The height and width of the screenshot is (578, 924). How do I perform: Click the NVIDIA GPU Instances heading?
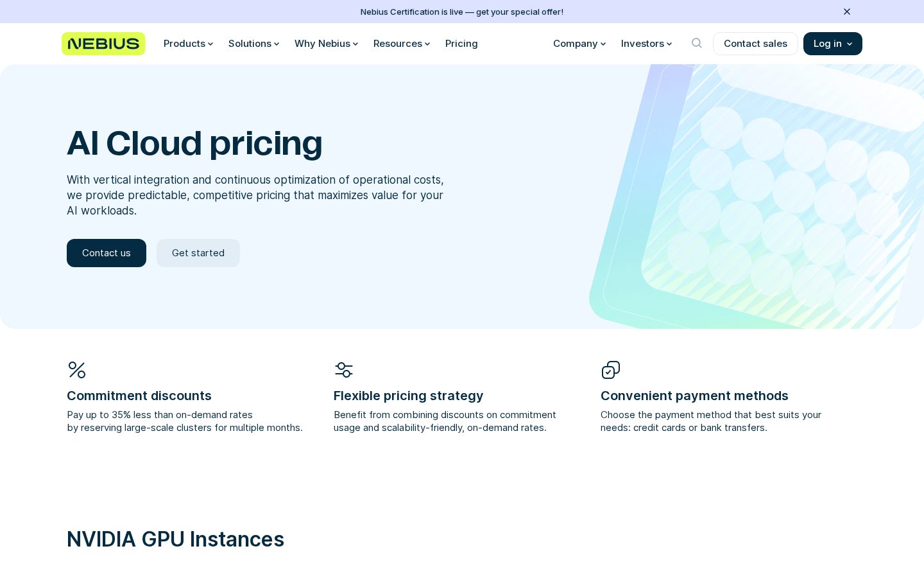click(175, 539)
